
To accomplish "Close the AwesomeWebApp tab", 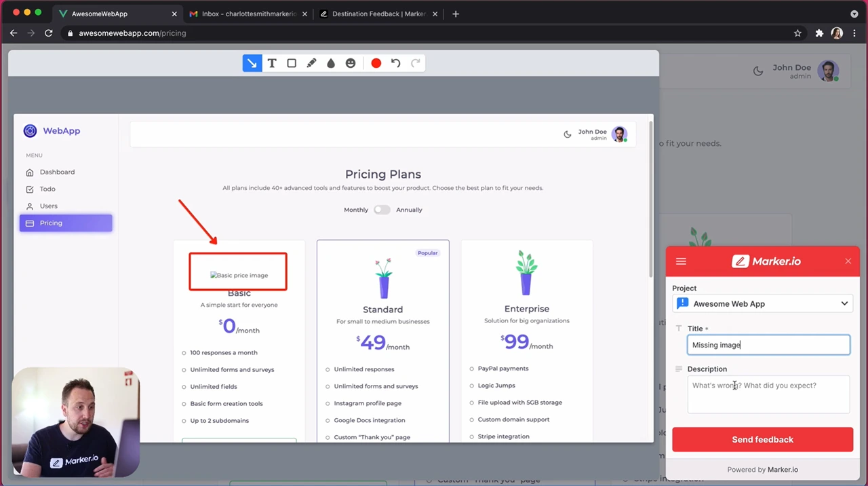I will pyautogui.click(x=174, y=14).
